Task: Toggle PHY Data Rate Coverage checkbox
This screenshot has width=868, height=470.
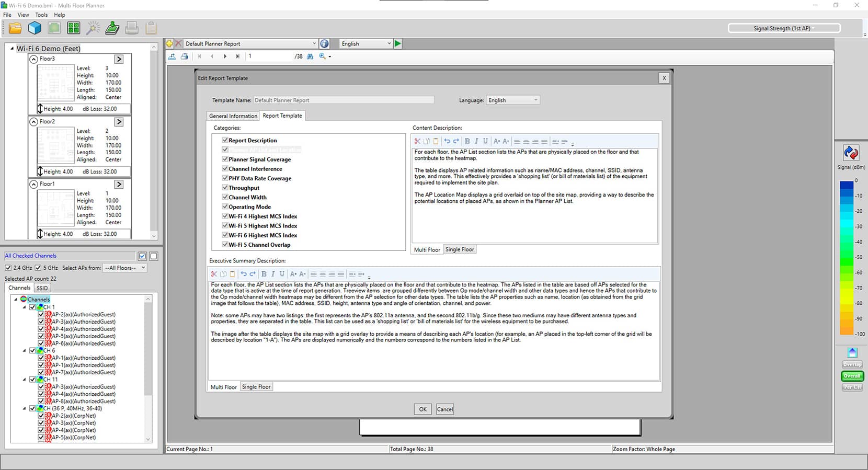Action: coord(225,178)
